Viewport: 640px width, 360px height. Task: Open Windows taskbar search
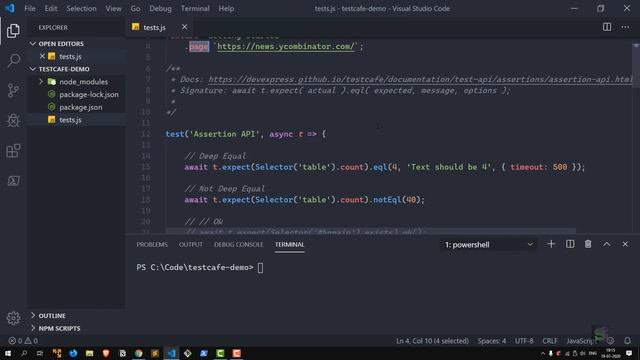tap(24, 353)
